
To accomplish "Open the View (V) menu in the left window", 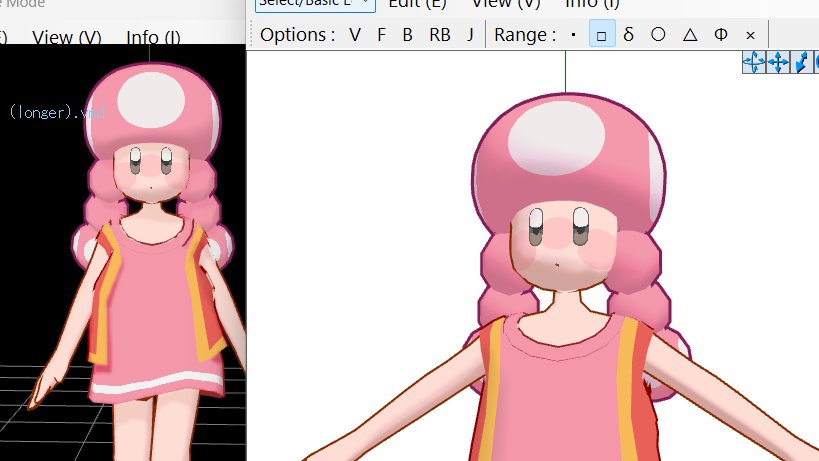I will point(66,38).
